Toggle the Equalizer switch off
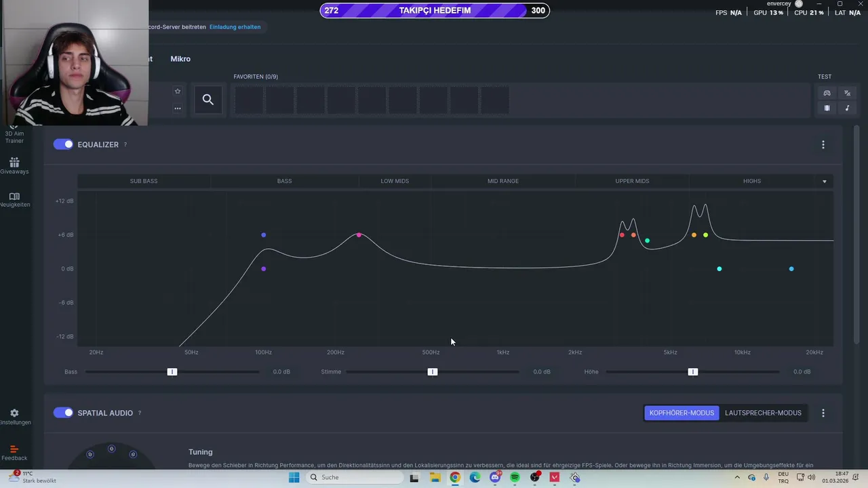Viewport: 868px width, 488px height. click(x=63, y=144)
